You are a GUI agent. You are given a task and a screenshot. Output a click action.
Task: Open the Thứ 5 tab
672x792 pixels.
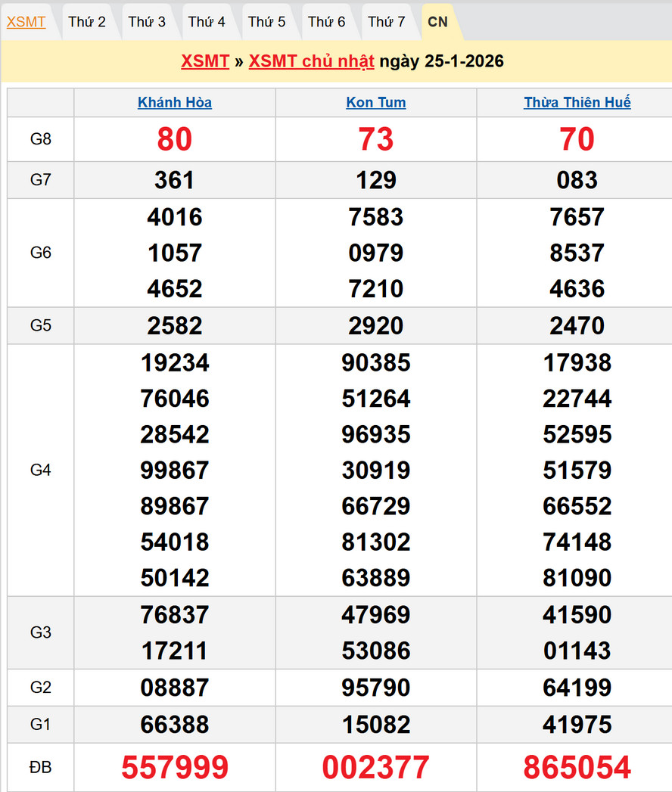click(266, 22)
